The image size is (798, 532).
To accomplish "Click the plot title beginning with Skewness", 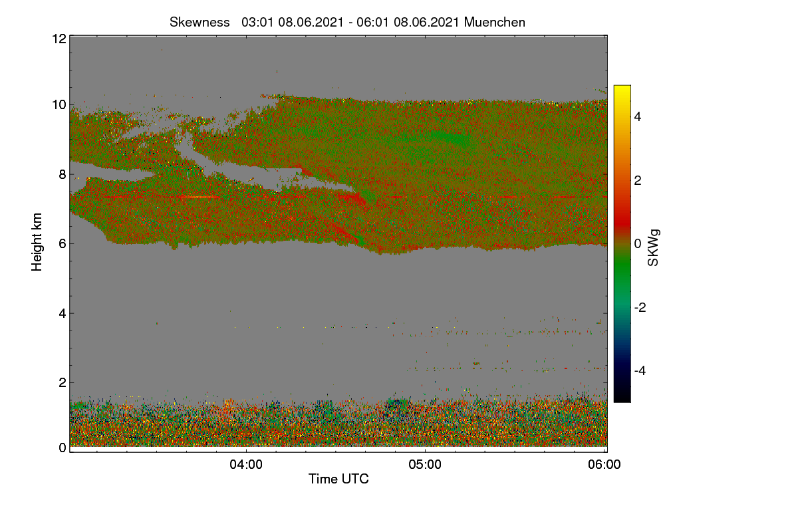I will pos(347,22).
